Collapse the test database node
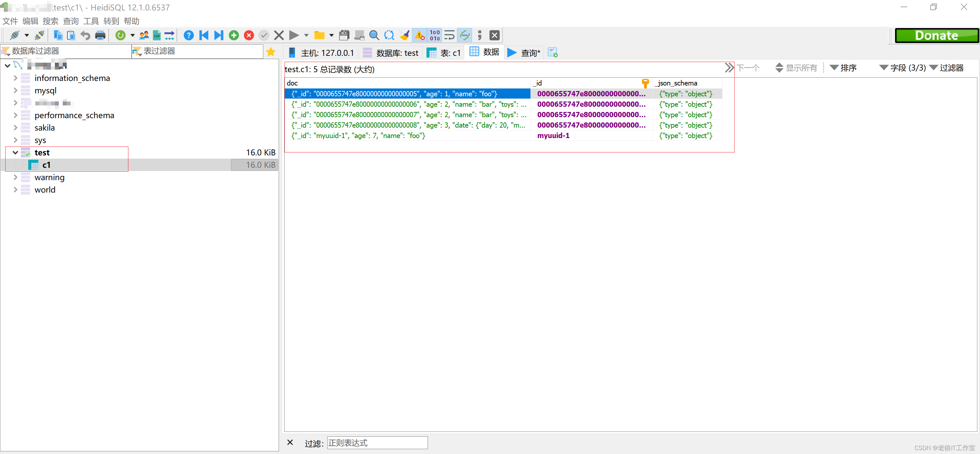The height and width of the screenshot is (454, 980). (15, 152)
